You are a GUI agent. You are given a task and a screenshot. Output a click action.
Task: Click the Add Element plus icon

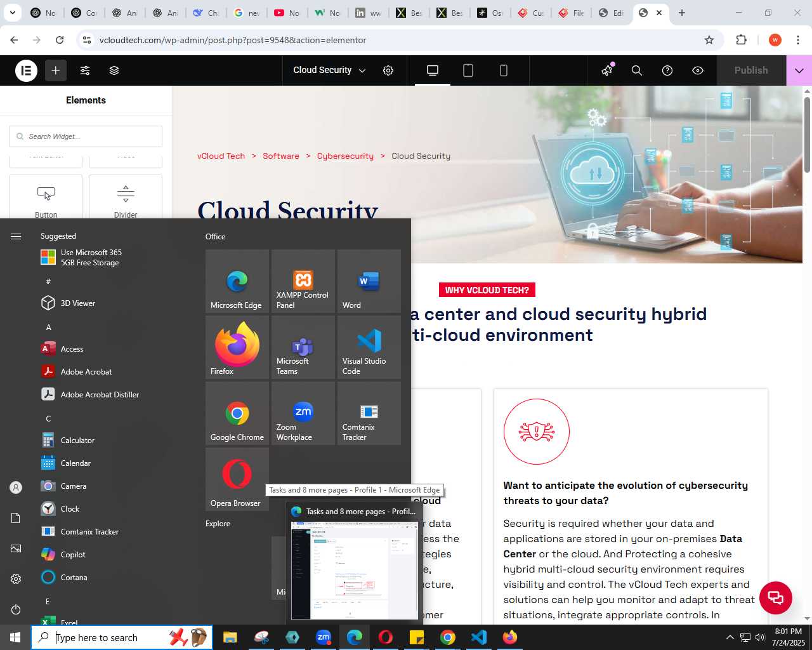tap(56, 70)
